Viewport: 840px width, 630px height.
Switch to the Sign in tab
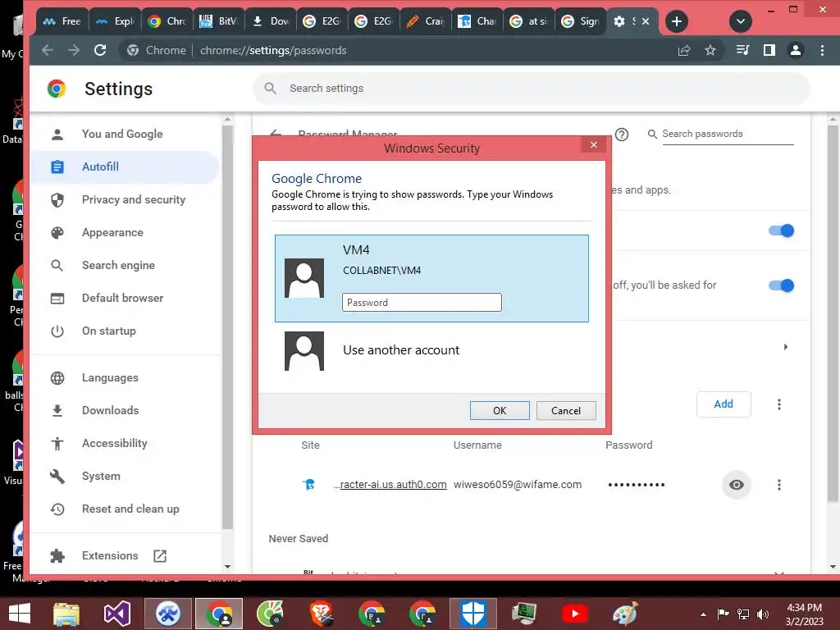pos(581,21)
